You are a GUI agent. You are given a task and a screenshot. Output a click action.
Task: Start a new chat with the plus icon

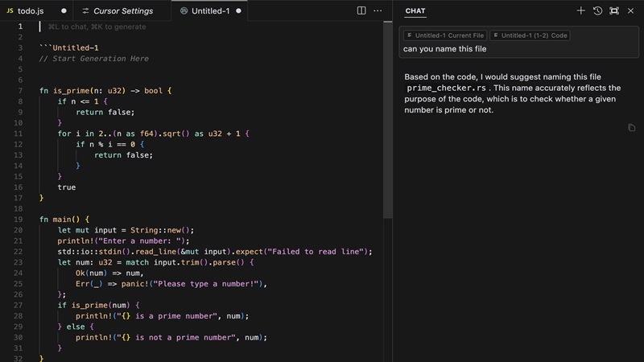point(580,10)
